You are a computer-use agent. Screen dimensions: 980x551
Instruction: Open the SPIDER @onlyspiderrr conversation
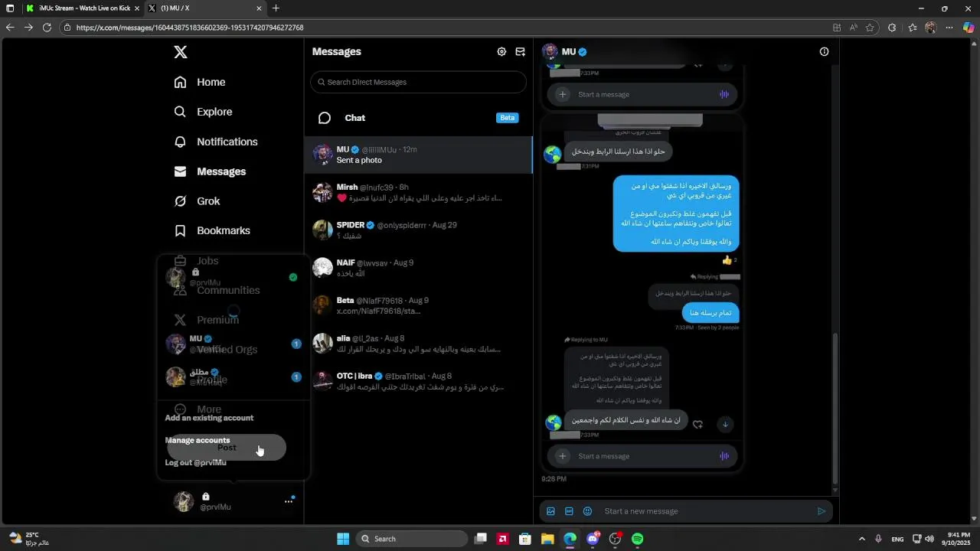tap(418, 230)
